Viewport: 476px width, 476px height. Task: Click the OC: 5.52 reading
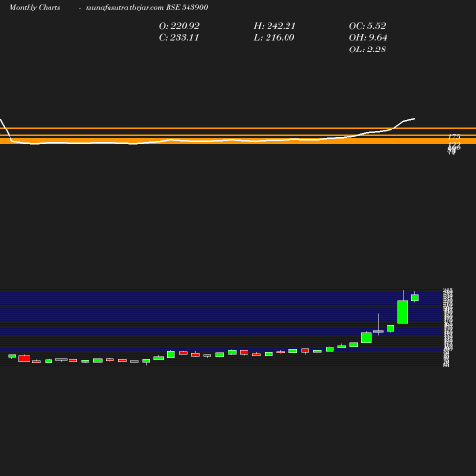[x=367, y=26]
